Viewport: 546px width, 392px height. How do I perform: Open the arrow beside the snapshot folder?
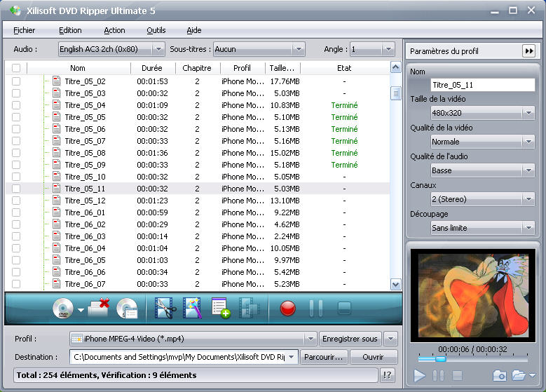[533, 375]
